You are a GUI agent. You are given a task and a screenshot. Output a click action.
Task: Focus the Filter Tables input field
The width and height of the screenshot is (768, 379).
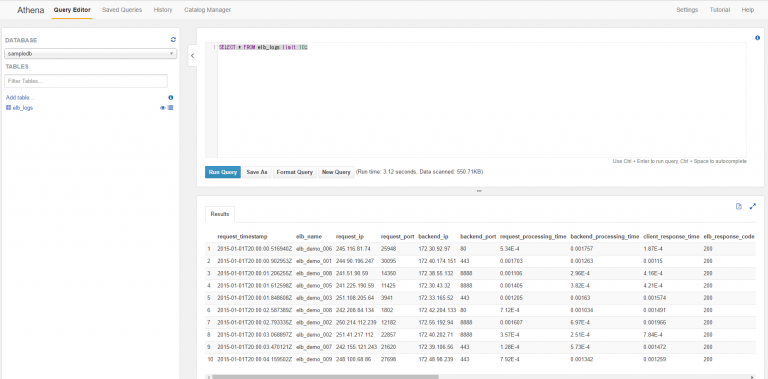pyautogui.click(x=86, y=81)
